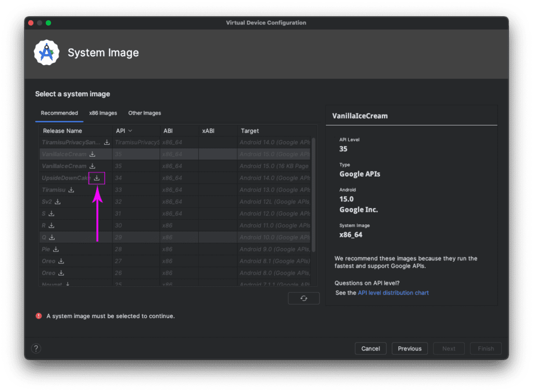Click the help question mark icon
Screen dimensions: 533x392
(36, 348)
